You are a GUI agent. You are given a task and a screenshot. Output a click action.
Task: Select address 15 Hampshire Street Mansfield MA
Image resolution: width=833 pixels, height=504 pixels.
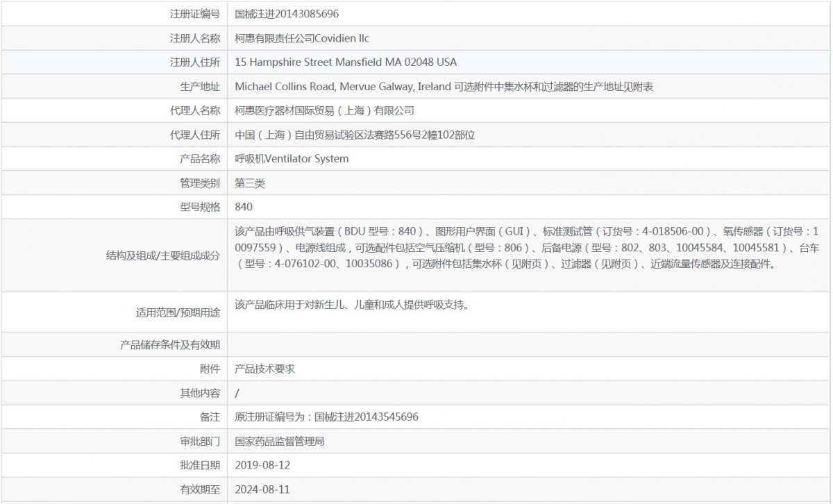tap(346, 62)
